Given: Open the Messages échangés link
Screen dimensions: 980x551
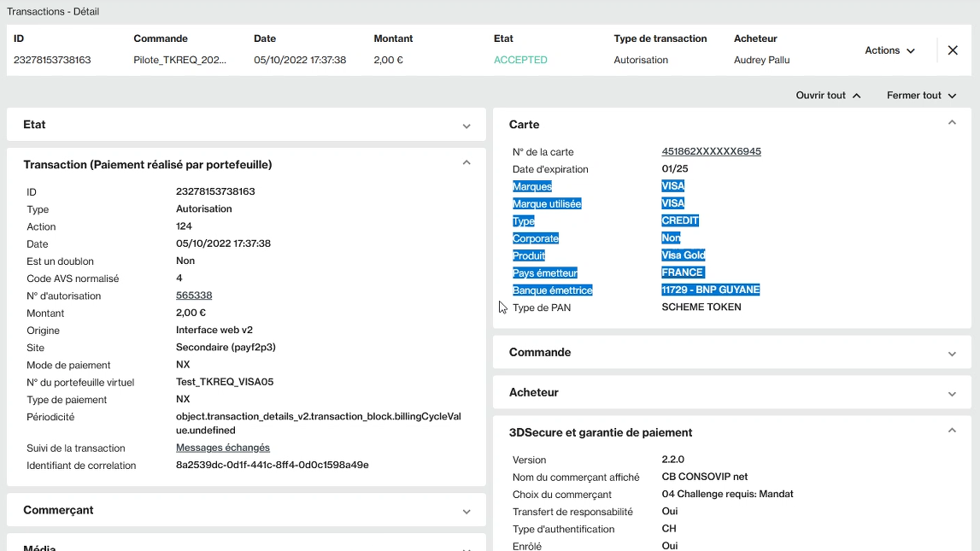Looking at the screenshot, I should point(222,448).
